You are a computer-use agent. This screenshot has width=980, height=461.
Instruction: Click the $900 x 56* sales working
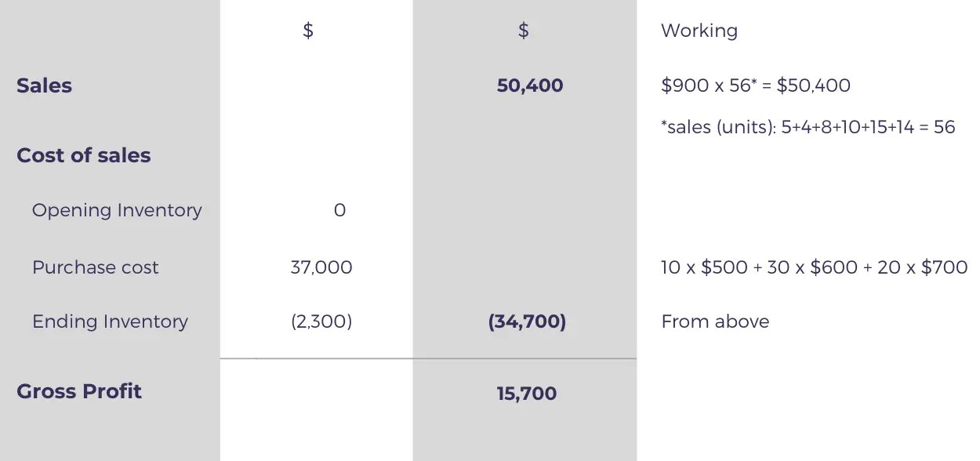tap(756, 85)
